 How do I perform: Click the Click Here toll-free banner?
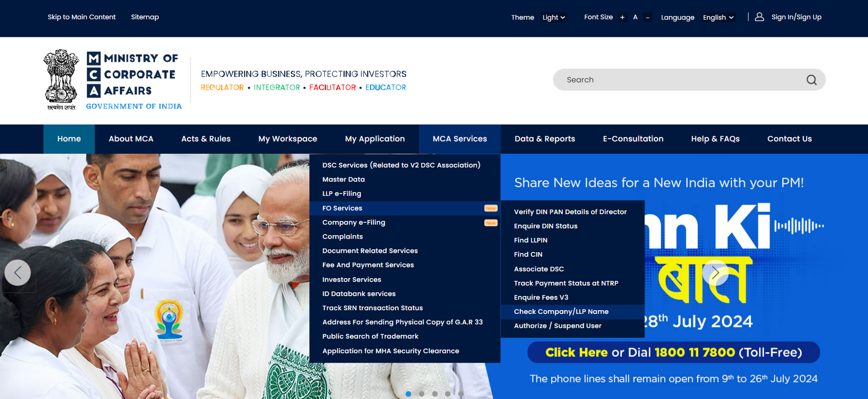click(x=576, y=352)
